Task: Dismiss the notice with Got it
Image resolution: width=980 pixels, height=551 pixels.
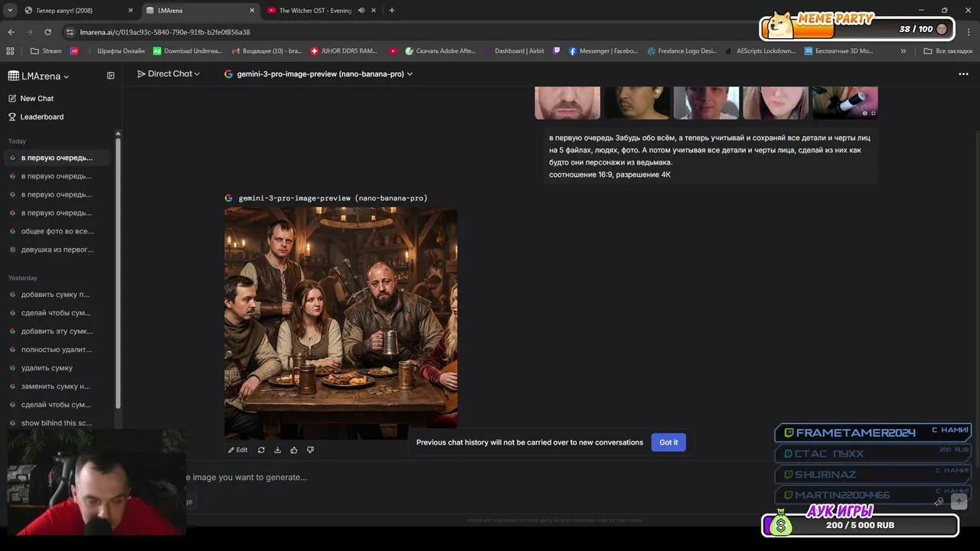Action: tap(668, 442)
